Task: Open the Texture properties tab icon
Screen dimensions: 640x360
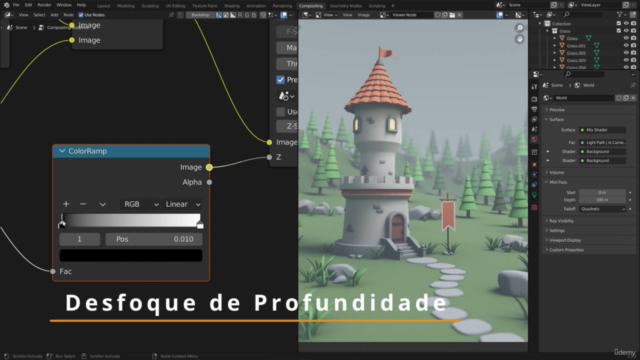Action: (534, 207)
